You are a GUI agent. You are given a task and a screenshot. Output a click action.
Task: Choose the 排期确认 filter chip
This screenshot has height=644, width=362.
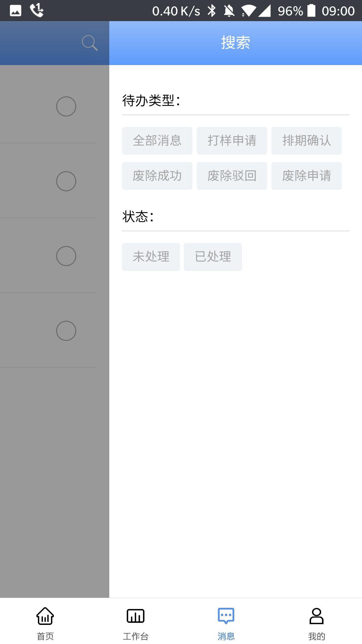pyautogui.click(x=306, y=141)
